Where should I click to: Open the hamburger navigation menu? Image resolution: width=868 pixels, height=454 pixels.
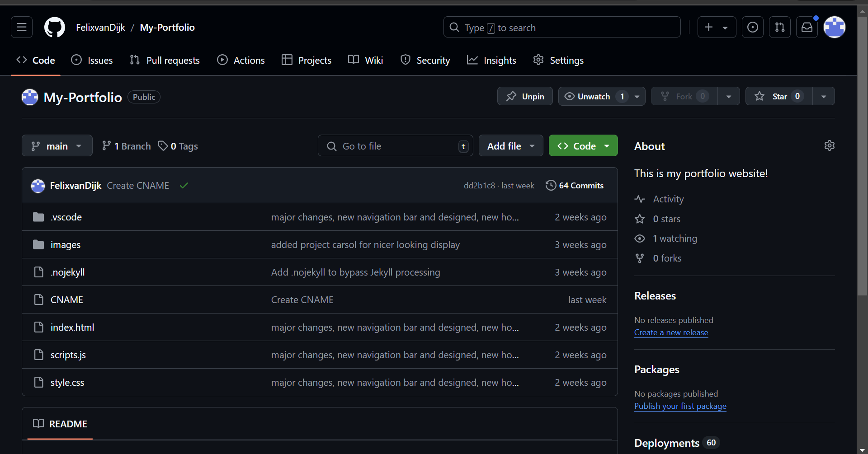[x=22, y=27]
